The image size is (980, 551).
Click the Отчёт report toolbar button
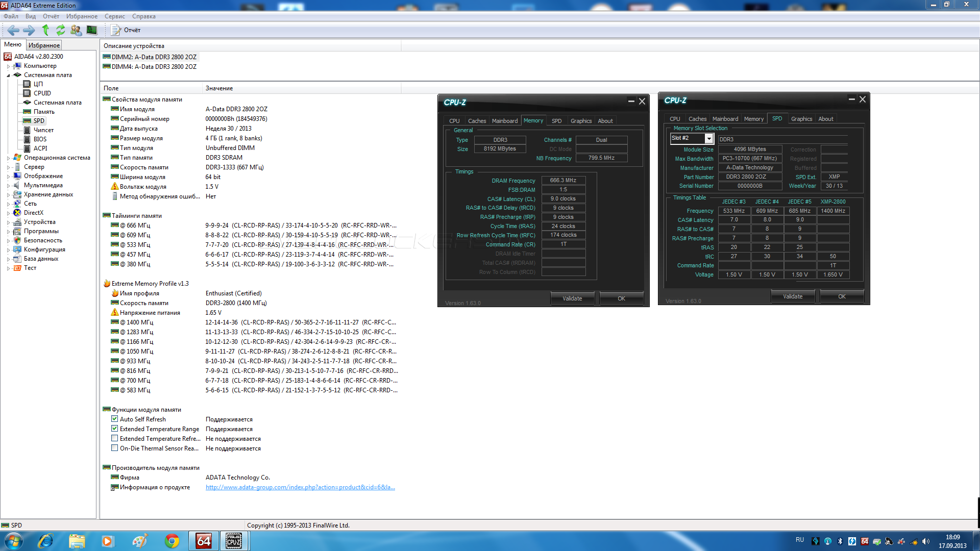coord(126,30)
